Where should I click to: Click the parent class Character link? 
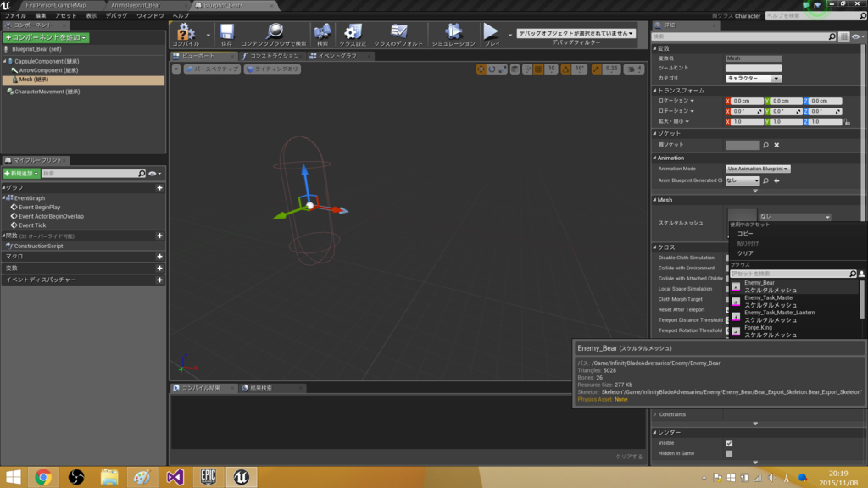tap(748, 16)
